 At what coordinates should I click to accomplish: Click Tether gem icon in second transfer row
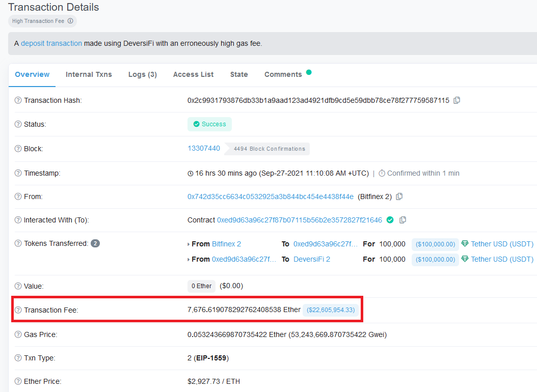click(x=465, y=259)
